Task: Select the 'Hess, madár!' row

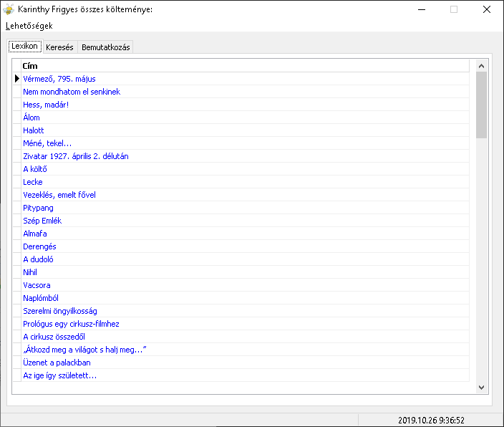Action: click(246, 105)
